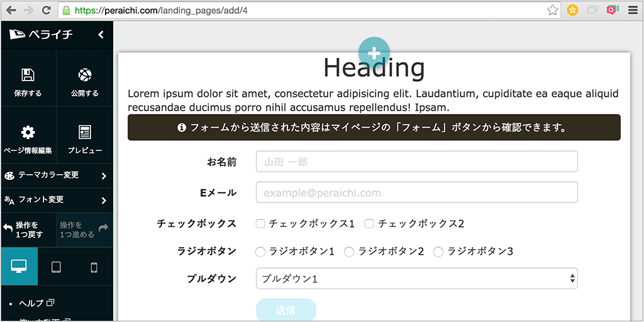
Task: Undo with 操作を1つ戻す
Action: (x=28, y=230)
